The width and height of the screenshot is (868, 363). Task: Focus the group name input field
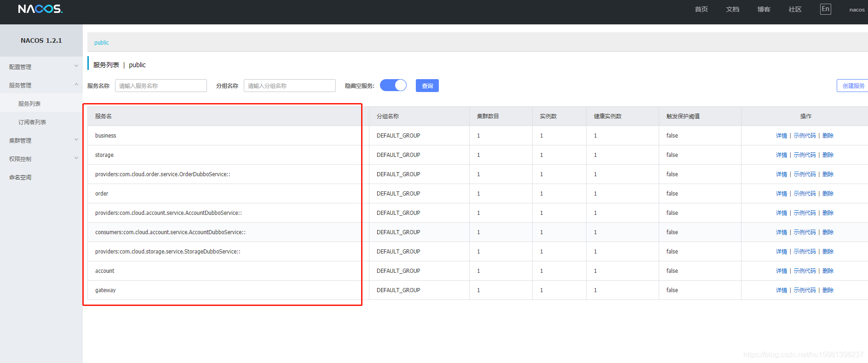[290, 86]
